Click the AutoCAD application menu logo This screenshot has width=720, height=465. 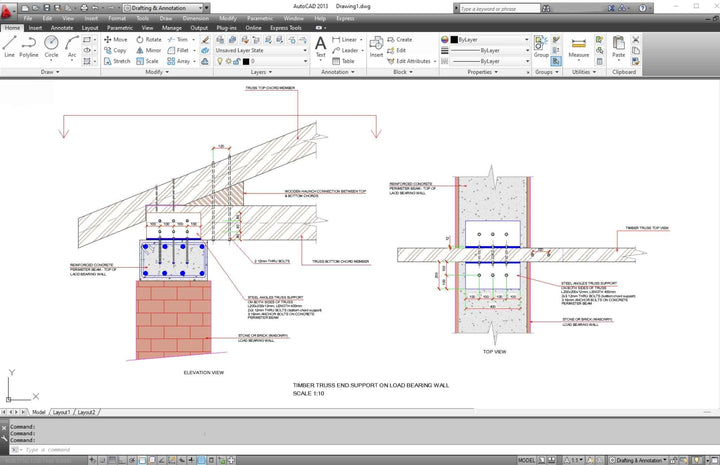7,12
